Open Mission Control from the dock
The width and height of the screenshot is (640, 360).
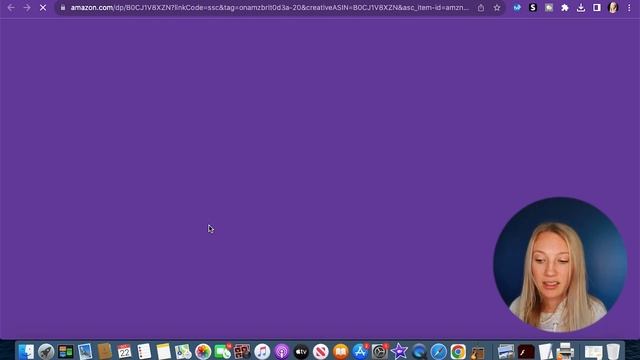point(65,351)
